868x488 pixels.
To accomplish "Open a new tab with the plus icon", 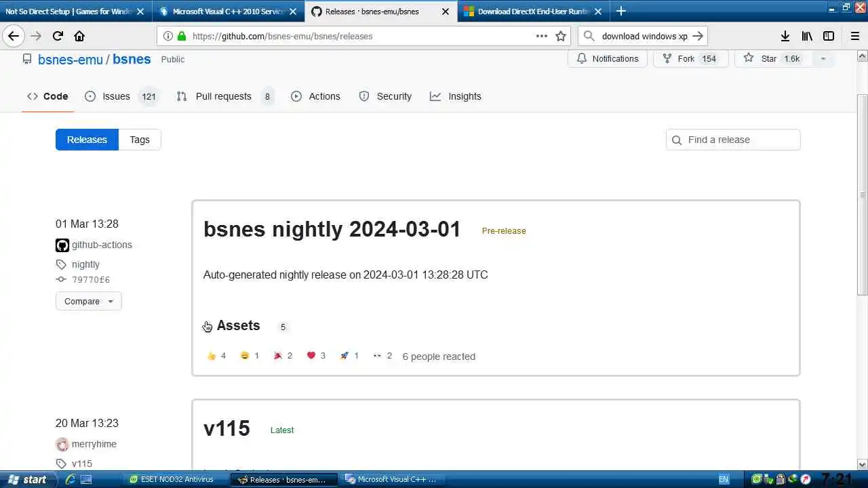I will coord(620,11).
